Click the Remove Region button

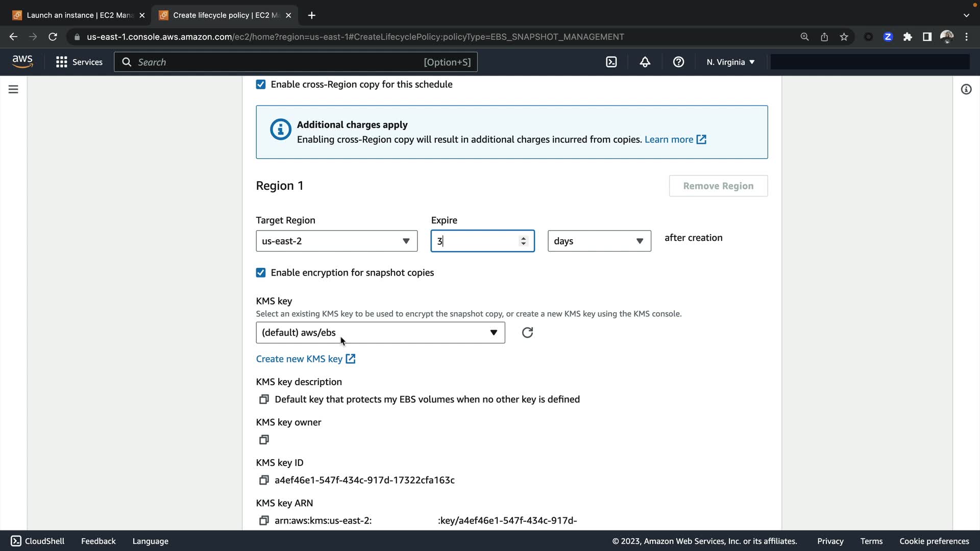[718, 186]
